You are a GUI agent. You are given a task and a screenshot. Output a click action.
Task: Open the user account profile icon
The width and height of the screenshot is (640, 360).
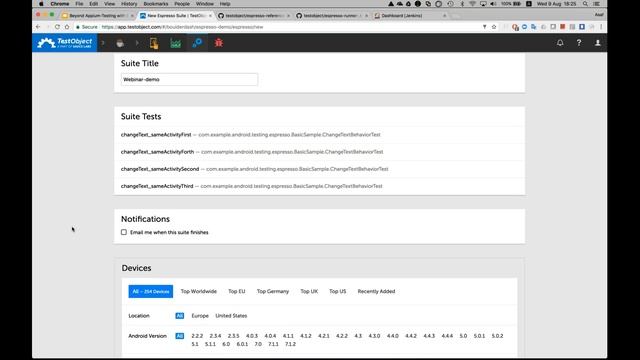coord(598,42)
